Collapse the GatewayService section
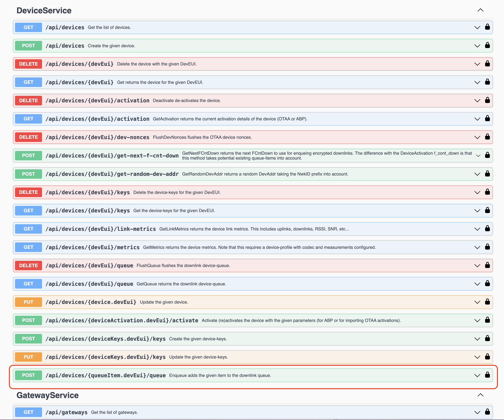Screen dimensions: 504x420 click(480, 395)
